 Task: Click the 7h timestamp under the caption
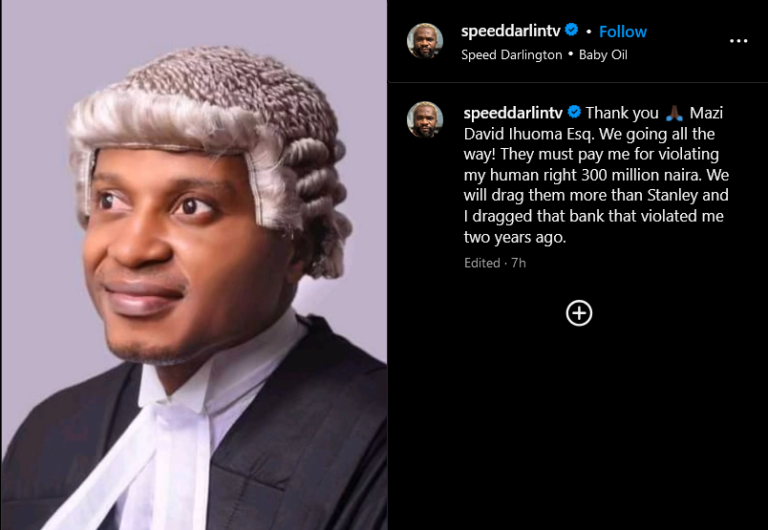[518, 263]
